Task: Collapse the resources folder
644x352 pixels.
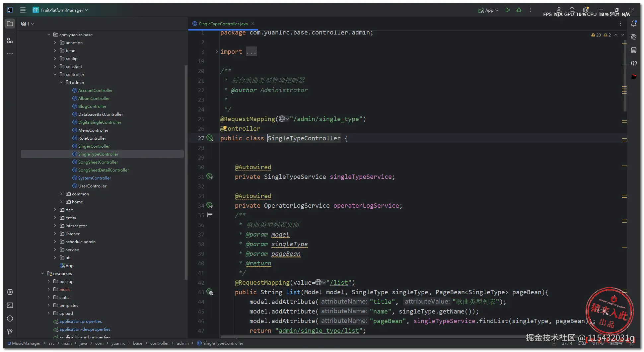Action: coord(42,273)
